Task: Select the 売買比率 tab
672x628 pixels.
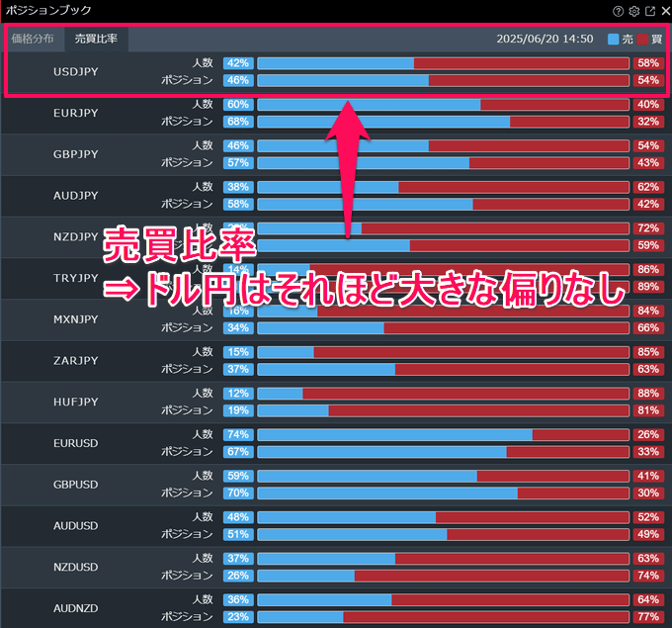Action: (97, 39)
